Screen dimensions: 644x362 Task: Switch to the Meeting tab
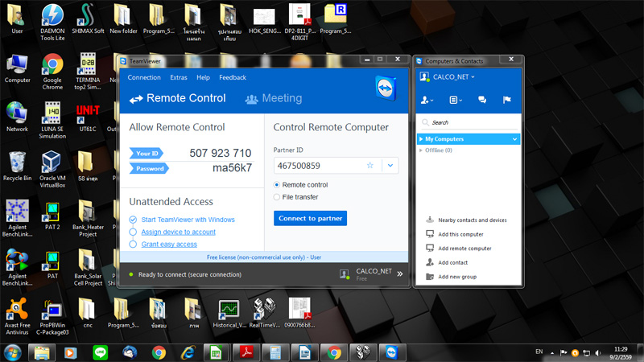click(x=274, y=99)
